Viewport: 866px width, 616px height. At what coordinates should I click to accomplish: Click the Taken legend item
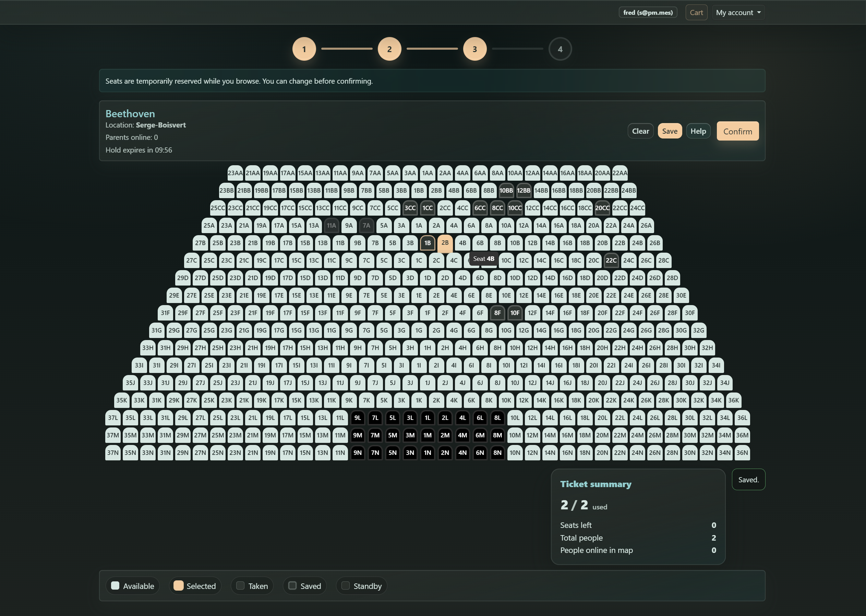252,586
